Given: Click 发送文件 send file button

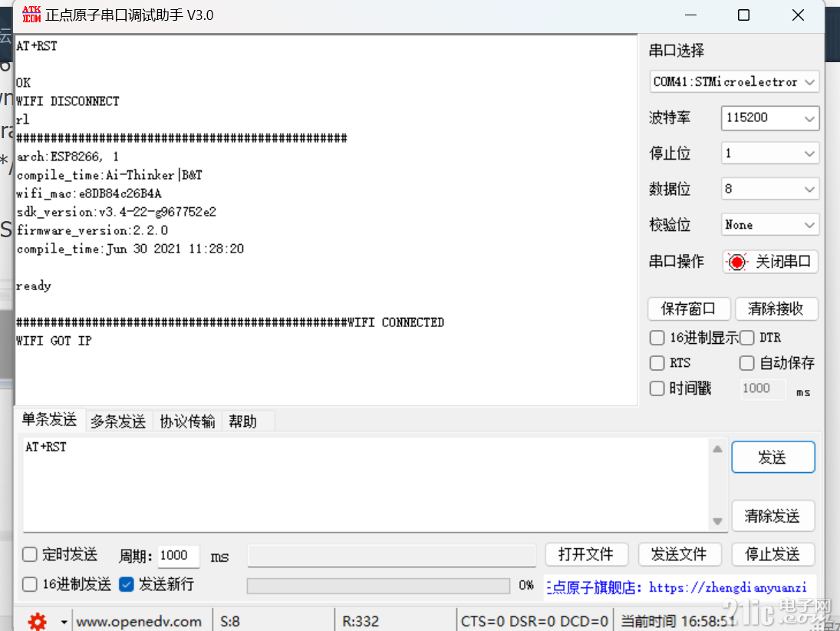Looking at the screenshot, I should point(679,554).
